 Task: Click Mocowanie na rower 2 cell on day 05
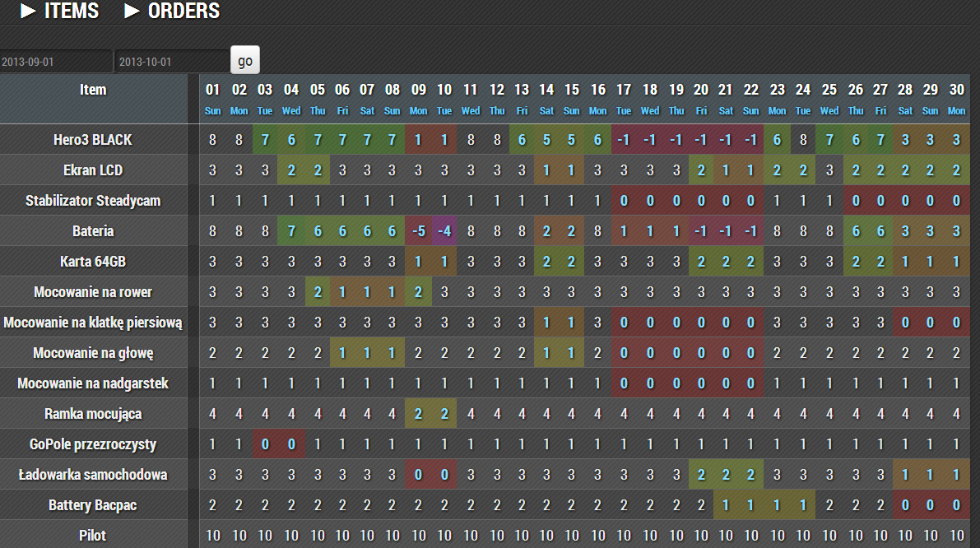pyautogui.click(x=318, y=292)
